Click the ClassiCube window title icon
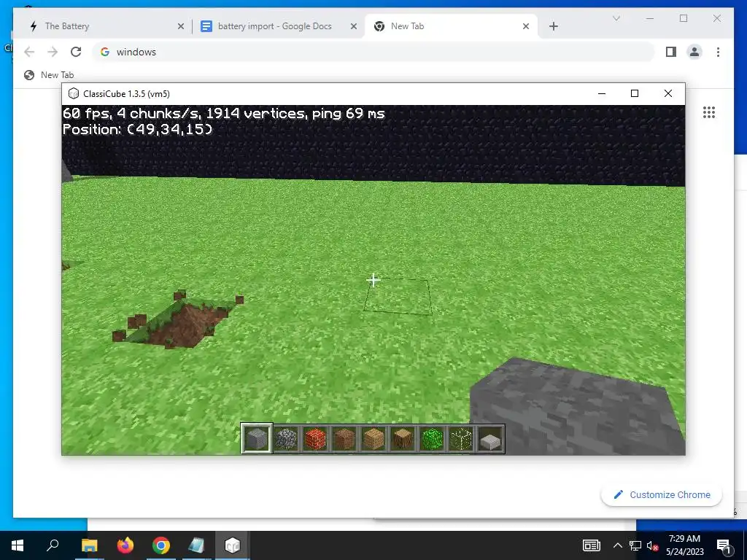The width and height of the screenshot is (747, 560). point(74,94)
